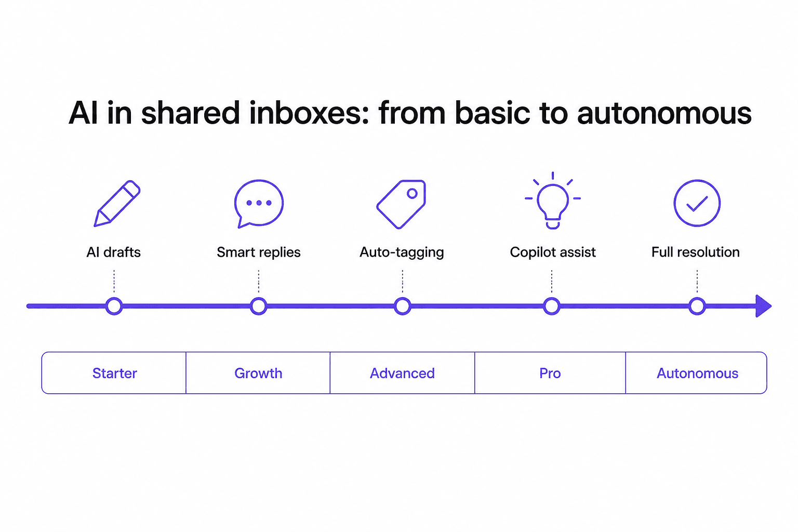Choose the Pro tier segment
The image size is (798, 532).
point(550,373)
